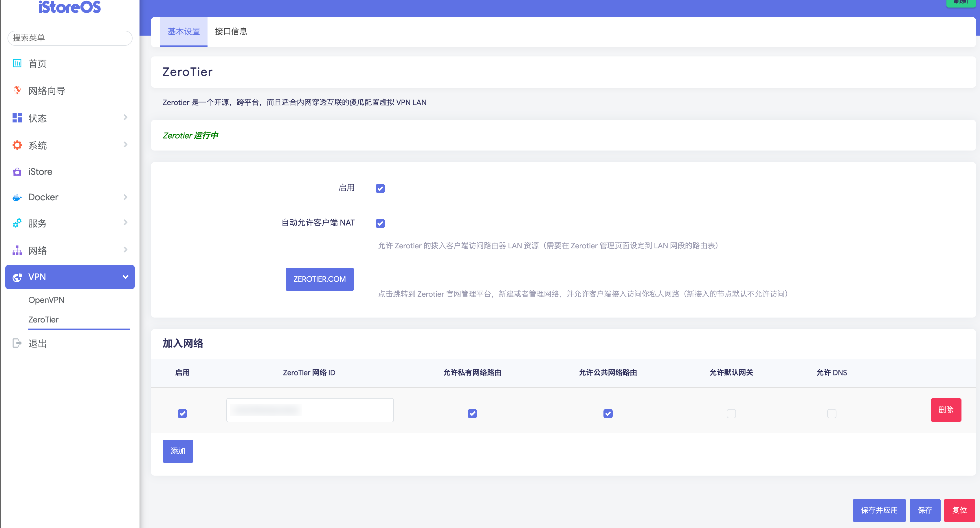Click the 搜索菜单 search field

pyautogui.click(x=70, y=38)
